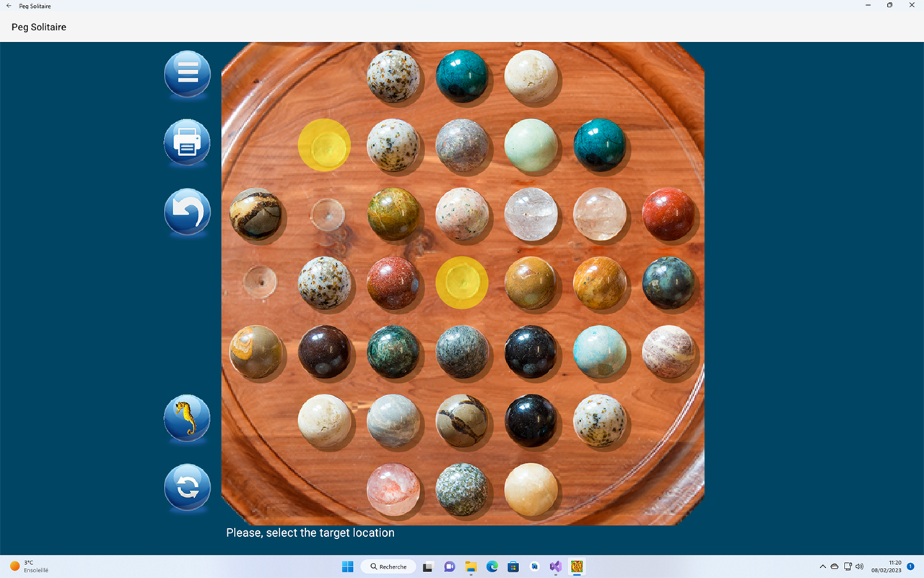
Task: Open File Explorer from the taskbar
Action: click(x=471, y=566)
